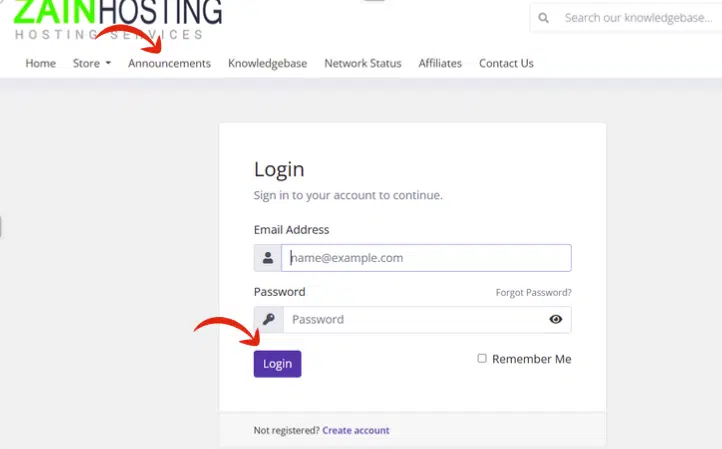Image resolution: width=722 pixels, height=449 pixels.
Task: Focus the Email Address input field
Action: [426, 258]
